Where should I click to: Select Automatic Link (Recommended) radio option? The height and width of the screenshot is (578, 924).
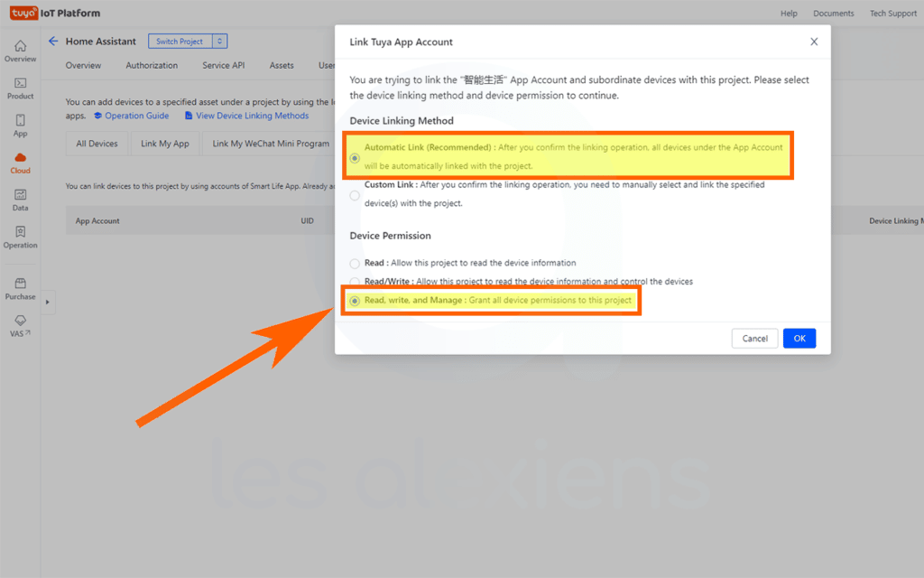pyautogui.click(x=355, y=158)
